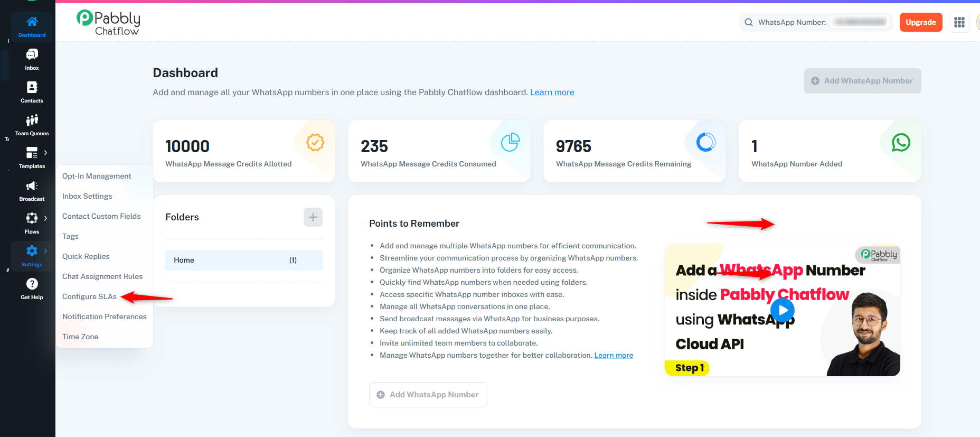Click the WhatsApp logo icon card
Image resolution: width=980 pixels, height=437 pixels.
click(x=901, y=142)
